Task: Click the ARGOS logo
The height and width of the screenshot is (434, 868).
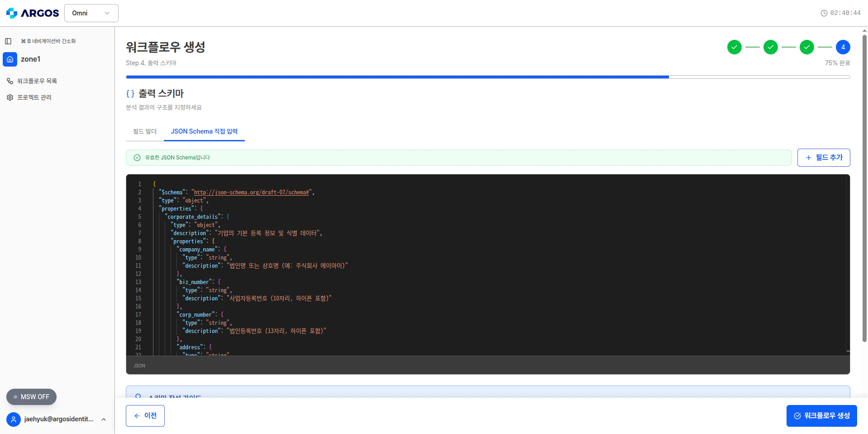Action: (32, 13)
